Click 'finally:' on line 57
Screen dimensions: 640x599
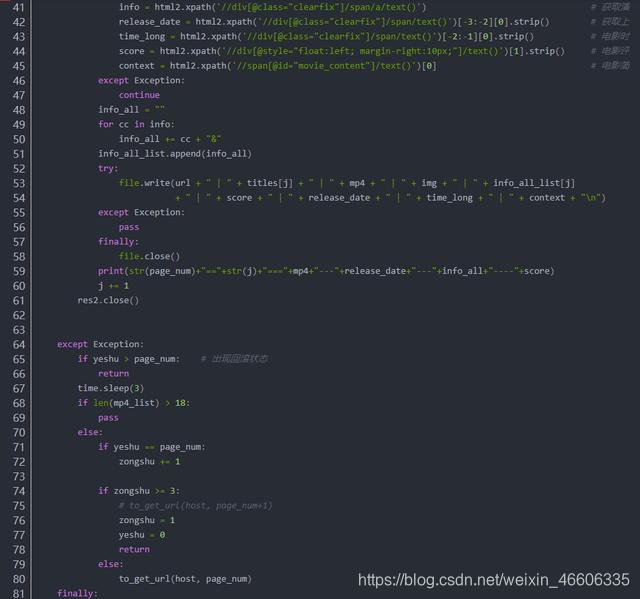[x=118, y=242]
